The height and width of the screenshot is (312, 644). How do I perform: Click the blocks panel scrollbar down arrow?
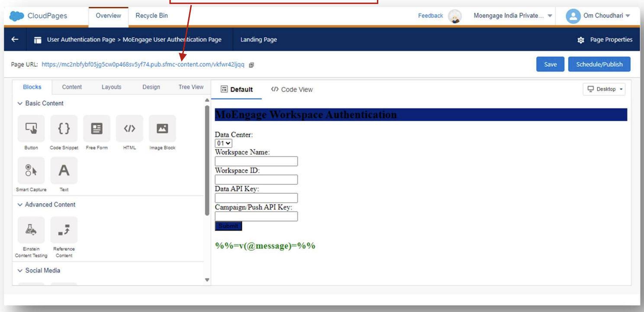coord(207,280)
